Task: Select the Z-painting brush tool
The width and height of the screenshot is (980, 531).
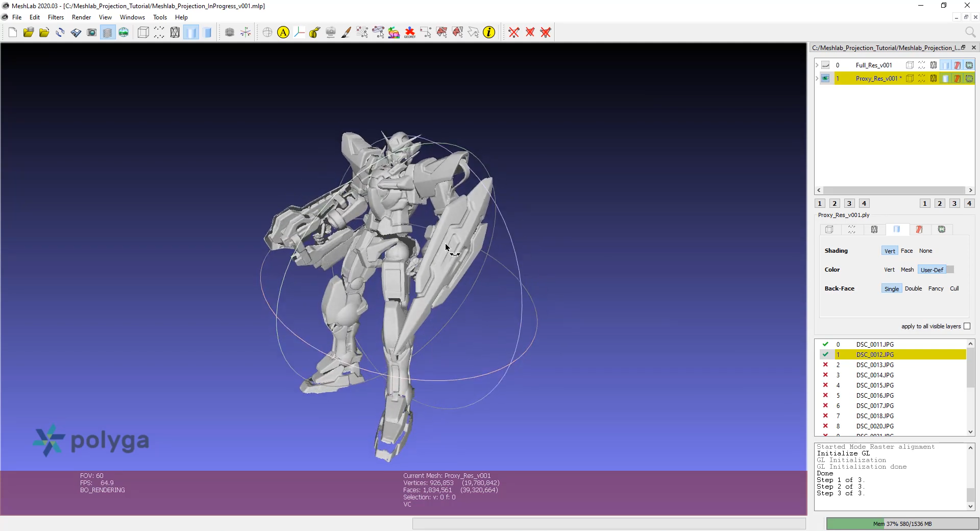Action: click(347, 33)
